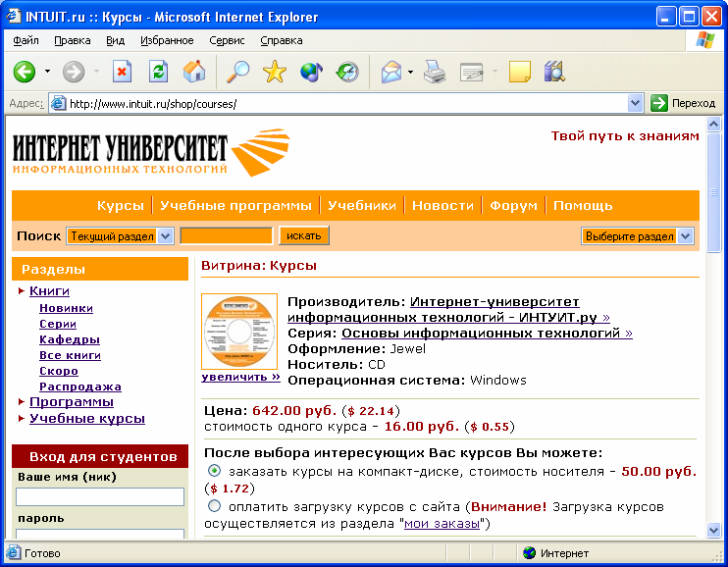
Task: Click the status bar page icon near Готово
Action: tap(13, 553)
